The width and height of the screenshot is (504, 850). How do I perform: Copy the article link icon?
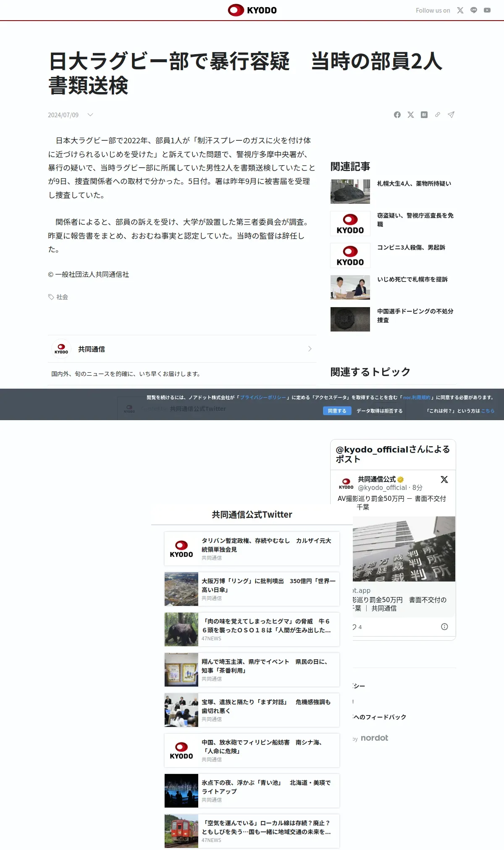coord(438,115)
